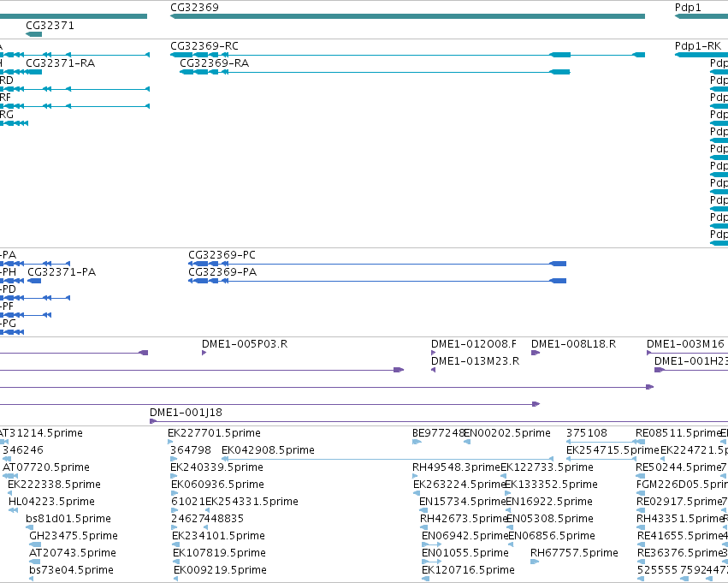
Task: Select EST EK263224.5prime
Action: click(x=459, y=485)
